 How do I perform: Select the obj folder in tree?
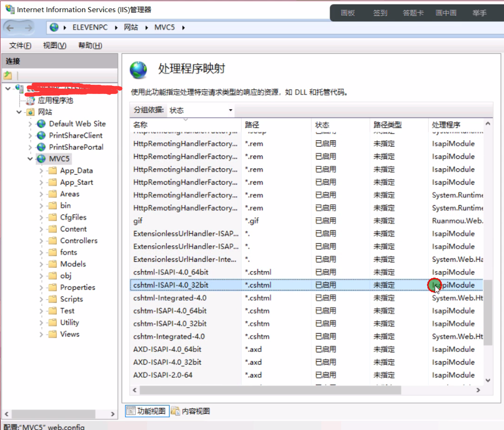pyautogui.click(x=66, y=276)
